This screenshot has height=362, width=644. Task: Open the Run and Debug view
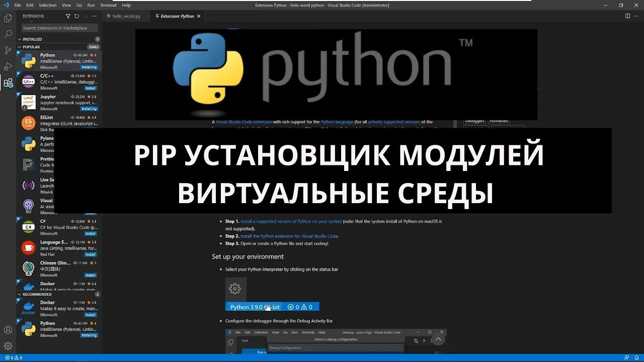click(x=8, y=66)
